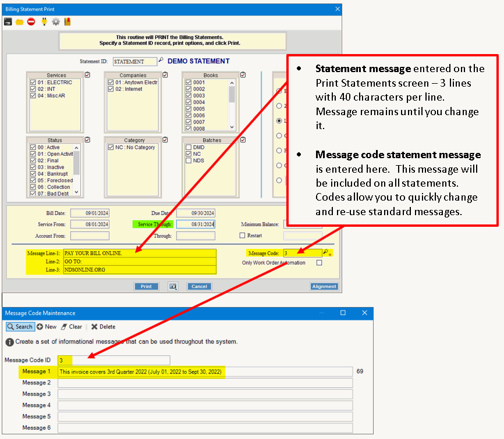This screenshot has width=504, height=439.
Task: Click the settings gear toolbar icon
Action: click(56, 22)
